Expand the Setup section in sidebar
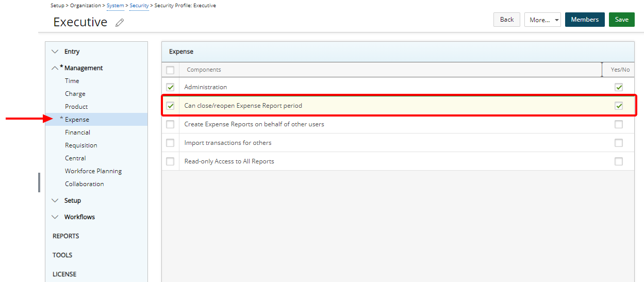Viewport: 644px width, 282px height. (x=55, y=201)
